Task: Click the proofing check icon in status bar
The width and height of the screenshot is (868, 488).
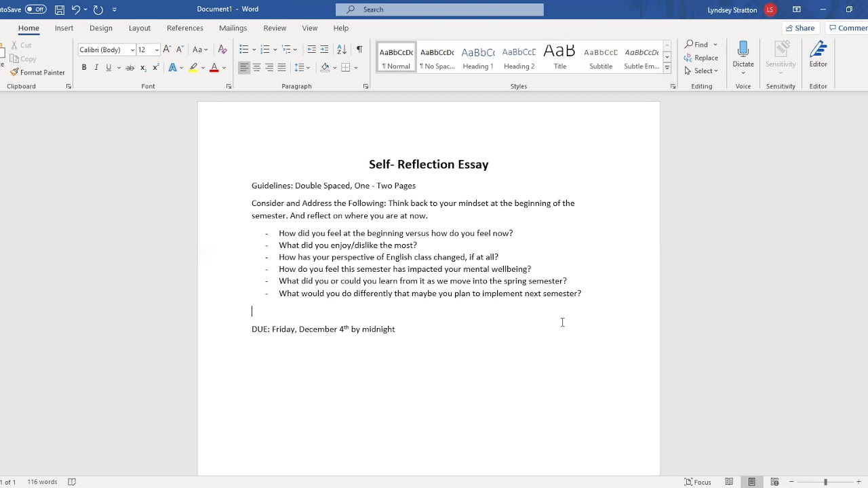Action: (x=72, y=482)
